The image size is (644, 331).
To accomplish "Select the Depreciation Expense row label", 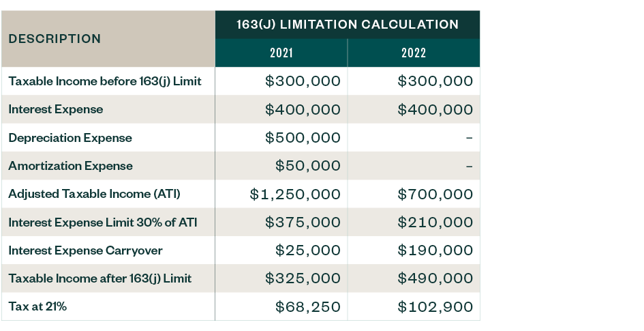I will click(70, 138).
